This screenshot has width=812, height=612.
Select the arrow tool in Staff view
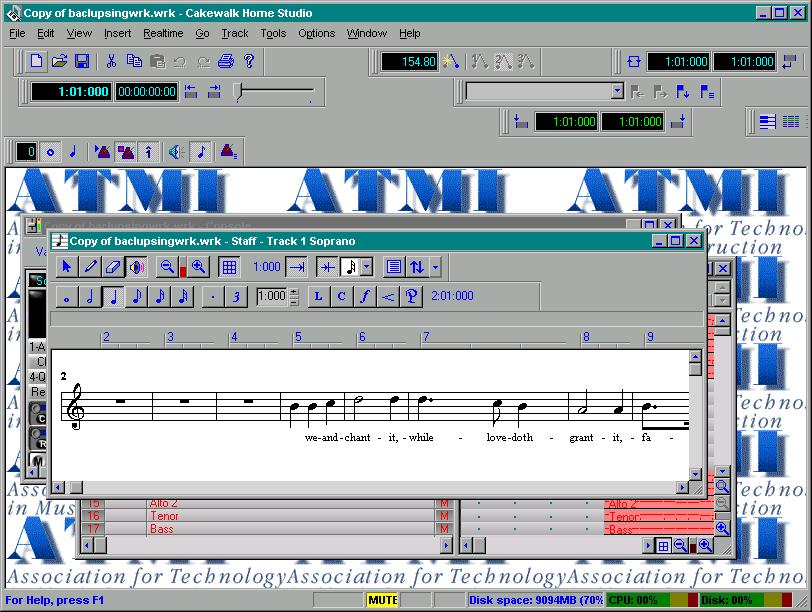click(67, 267)
